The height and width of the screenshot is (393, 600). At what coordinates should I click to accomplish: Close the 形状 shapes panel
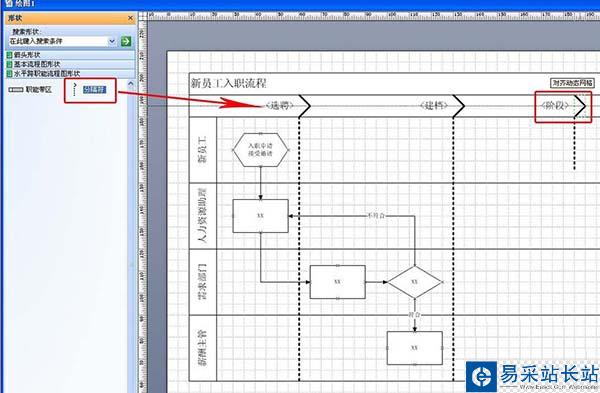(130, 18)
